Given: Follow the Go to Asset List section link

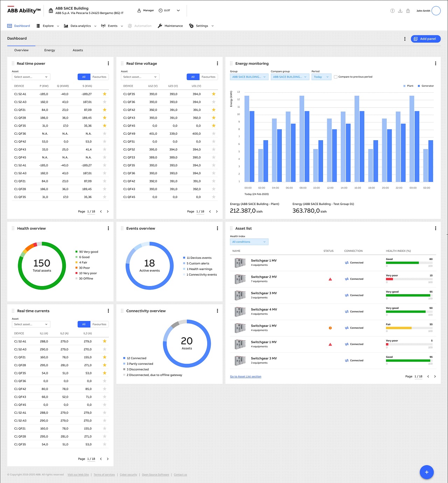Looking at the screenshot, I should coord(245,377).
